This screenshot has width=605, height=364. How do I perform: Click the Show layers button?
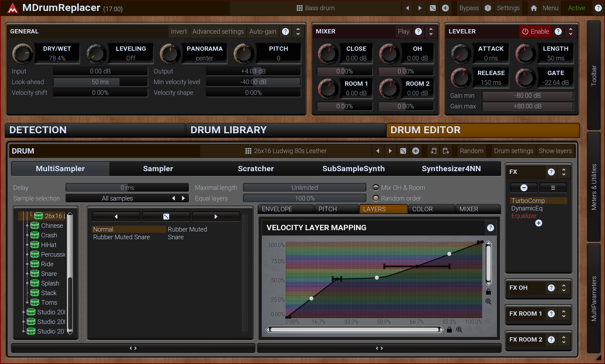(555, 151)
